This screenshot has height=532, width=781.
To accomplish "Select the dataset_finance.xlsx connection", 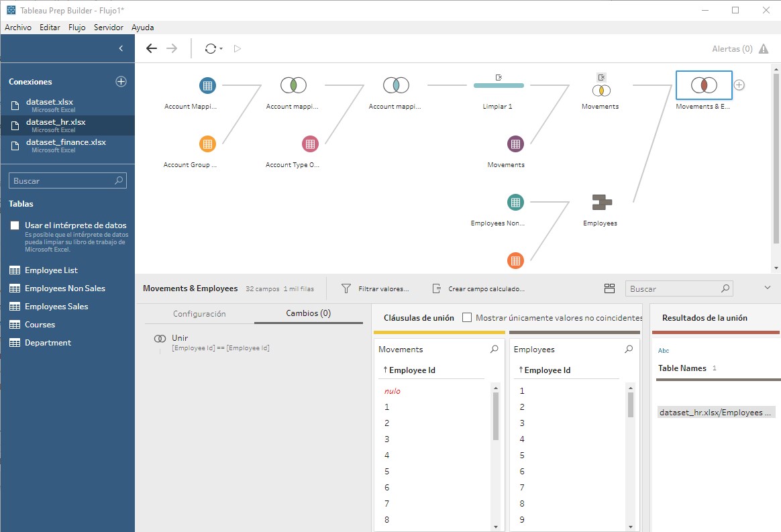I will click(x=67, y=146).
